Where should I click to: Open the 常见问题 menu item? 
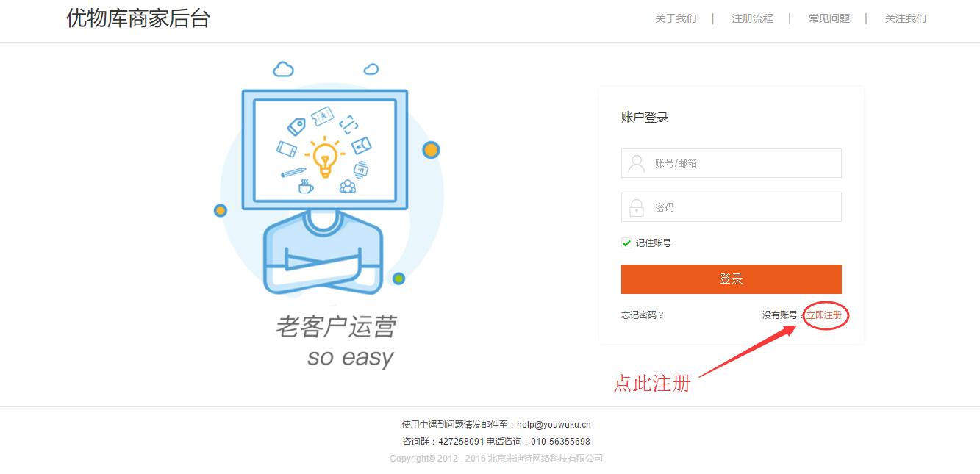pos(829,18)
